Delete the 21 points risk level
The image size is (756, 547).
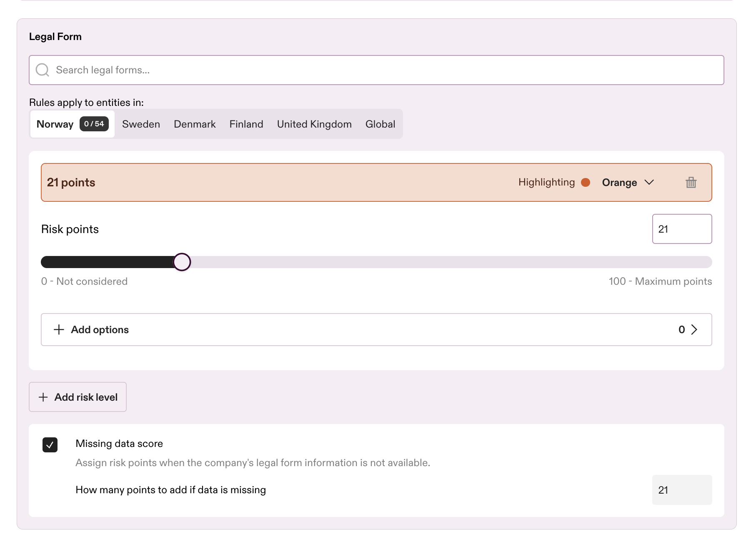691,183
